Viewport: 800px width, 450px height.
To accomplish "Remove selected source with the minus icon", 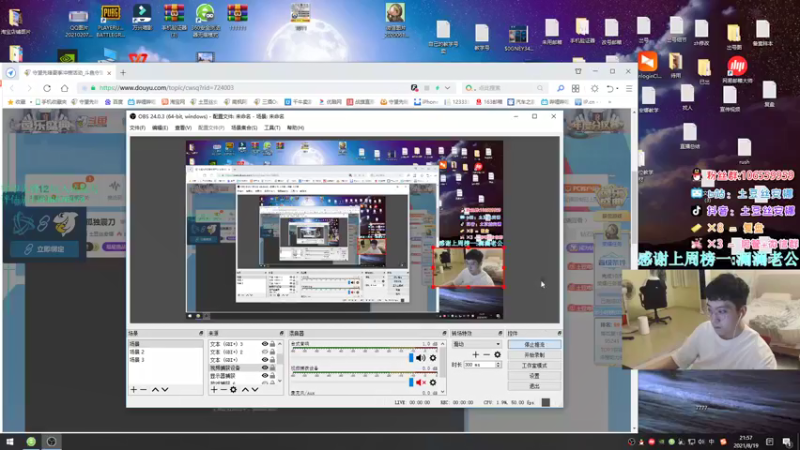I will [x=223, y=390].
